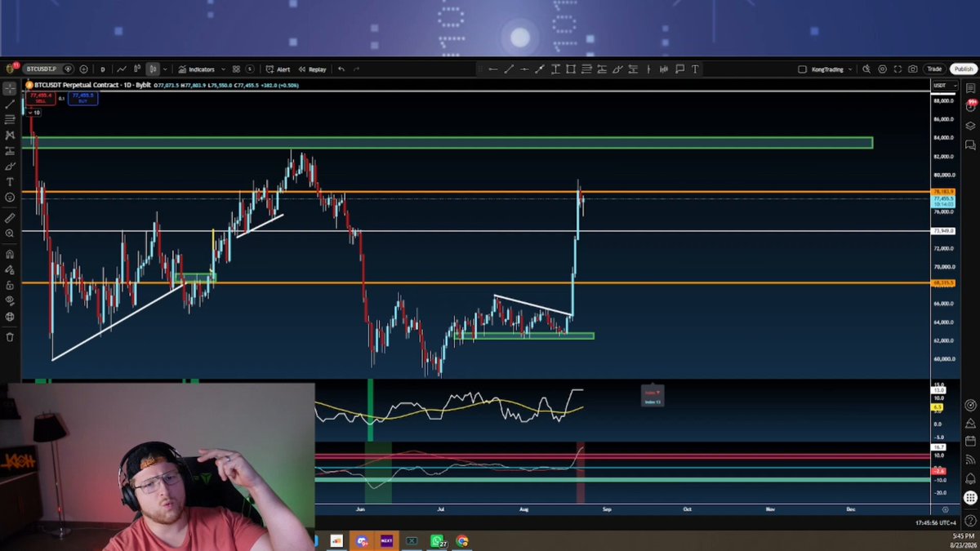Image resolution: width=980 pixels, height=551 pixels.
Task: Redo the chart action
Action: pyautogui.click(x=356, y=69)
